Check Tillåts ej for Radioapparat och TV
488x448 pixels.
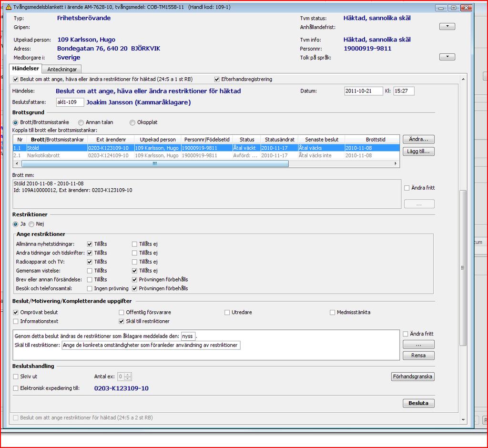(x=134, y=262)
